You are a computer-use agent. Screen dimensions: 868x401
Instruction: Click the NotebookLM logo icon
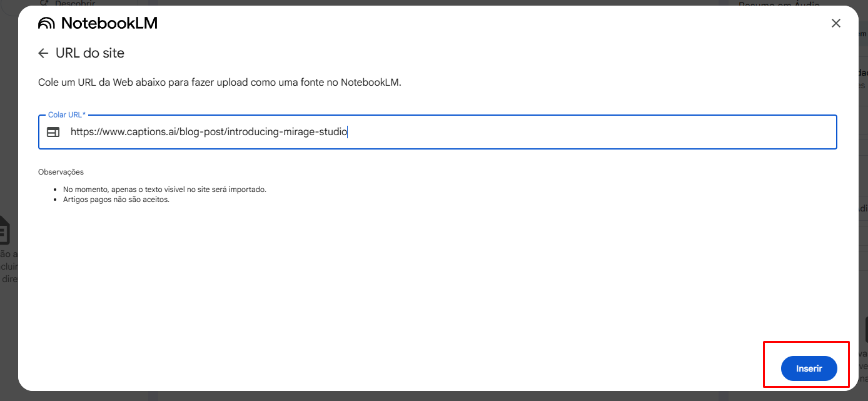pyautogui.click(x=47, y=24)
